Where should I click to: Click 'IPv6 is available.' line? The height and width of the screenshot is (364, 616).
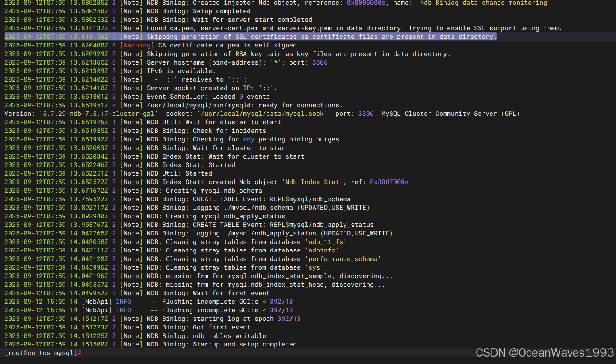[109, 71]
